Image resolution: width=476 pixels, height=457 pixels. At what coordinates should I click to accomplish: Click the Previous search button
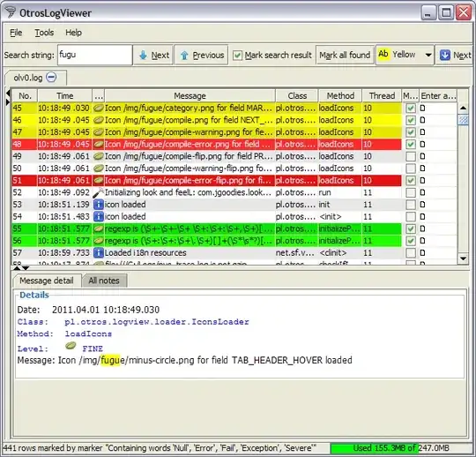201,55
